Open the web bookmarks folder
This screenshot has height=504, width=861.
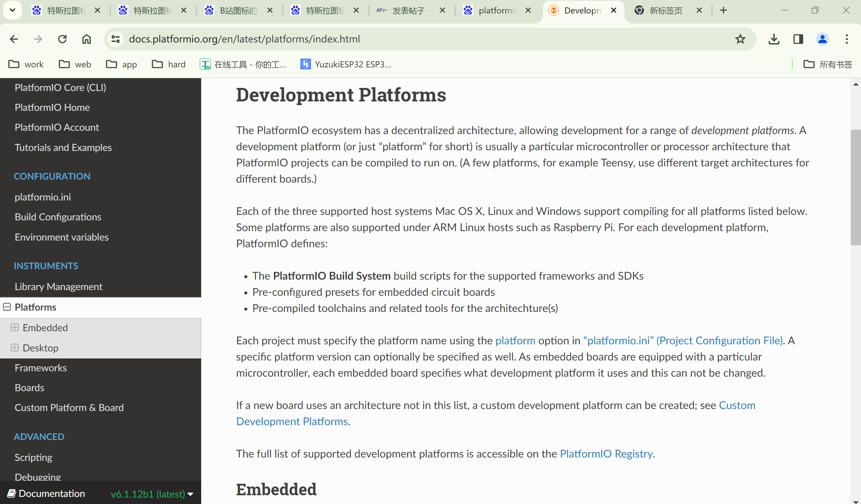[x=75, y=64]
